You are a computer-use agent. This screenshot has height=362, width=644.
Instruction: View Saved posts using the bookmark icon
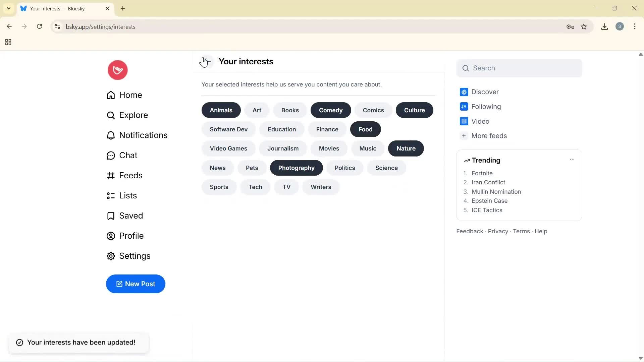[111, 216]
